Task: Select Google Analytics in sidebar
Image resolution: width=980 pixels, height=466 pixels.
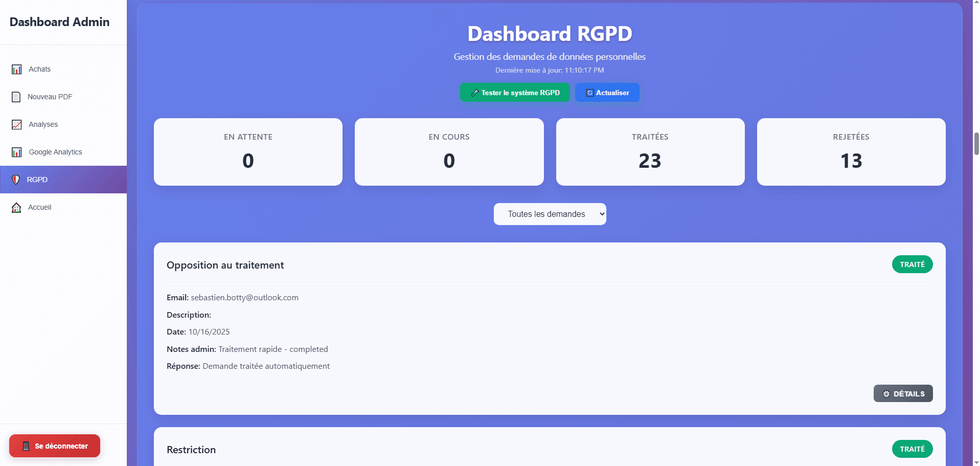Action: pyautogui.click(x=63, y=152)
